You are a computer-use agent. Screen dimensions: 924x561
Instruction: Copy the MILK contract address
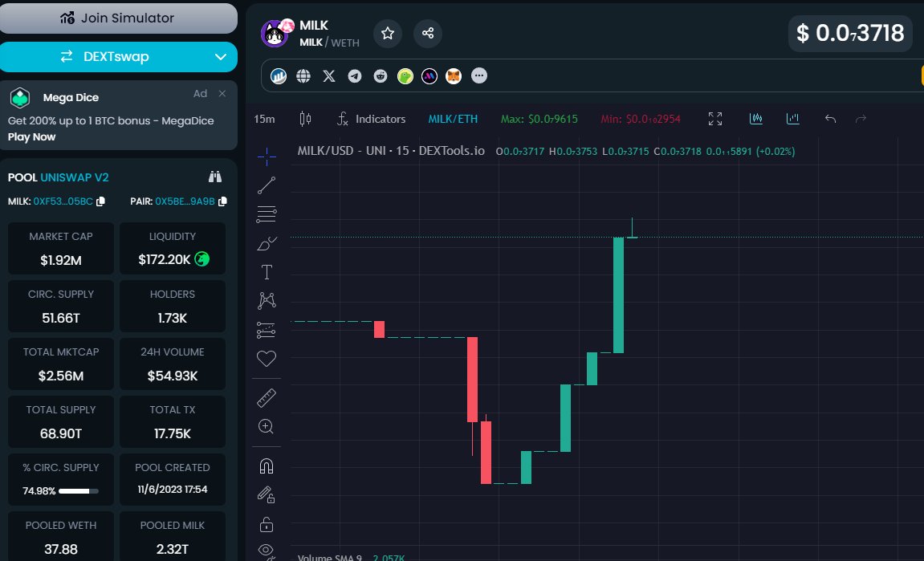click(x=101, y=201)
